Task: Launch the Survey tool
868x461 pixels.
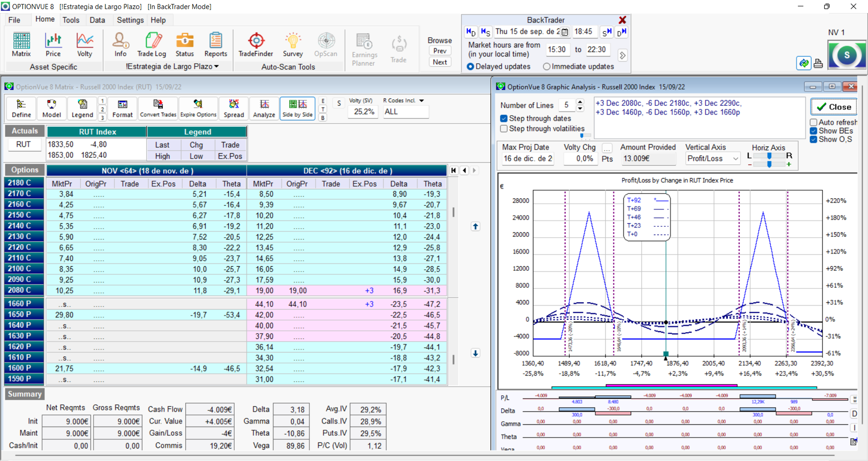Action: tap(293, 45)
